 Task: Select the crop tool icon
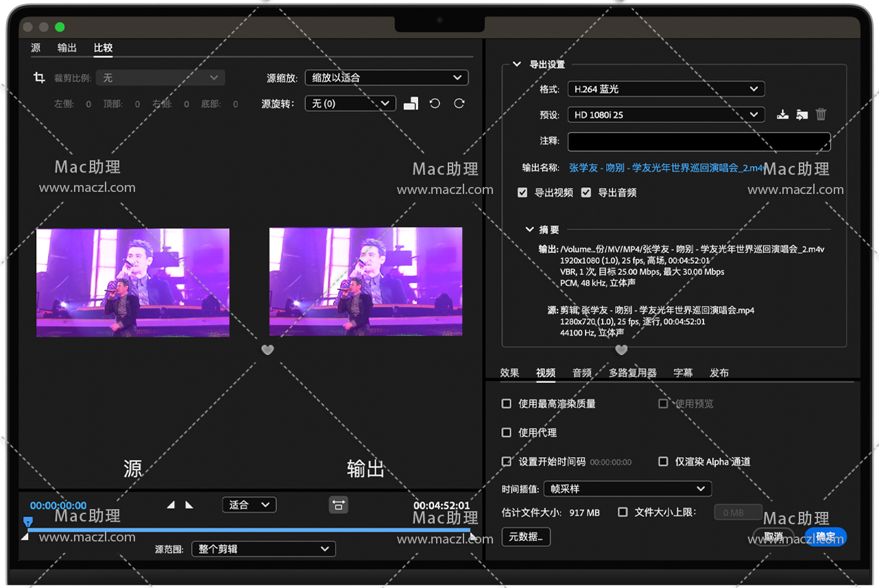coord(39,78)
